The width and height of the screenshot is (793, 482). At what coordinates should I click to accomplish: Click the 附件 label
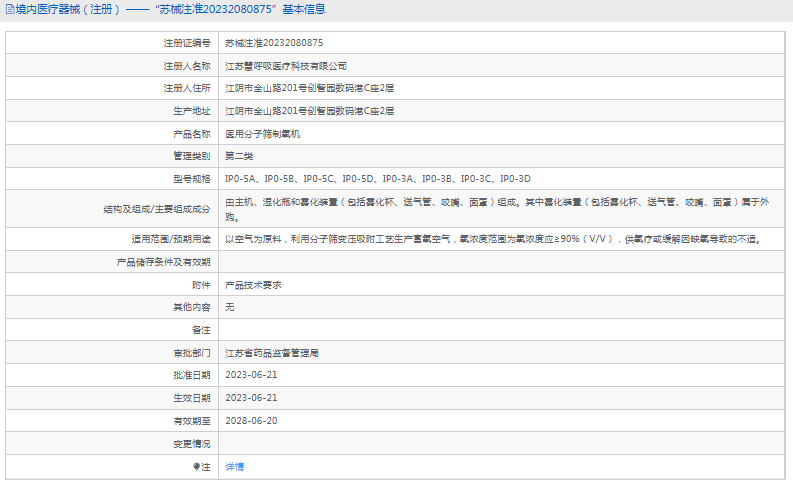[201, 285]
